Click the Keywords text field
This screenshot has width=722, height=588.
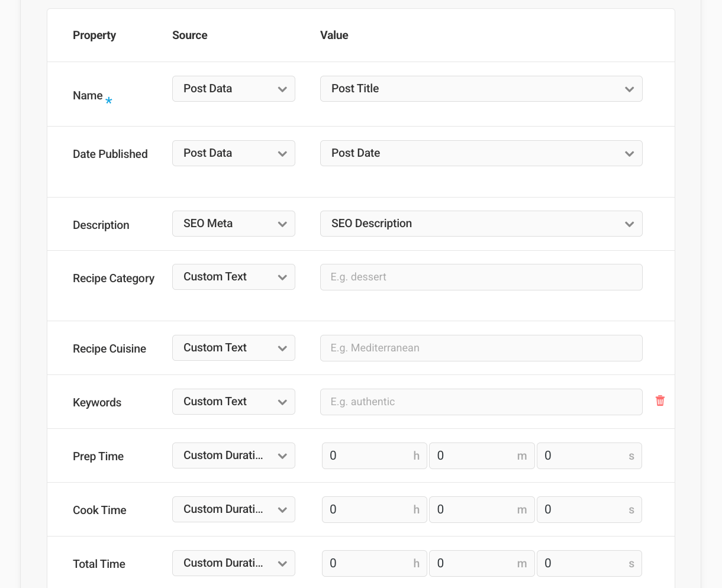(x=481, y=402)
